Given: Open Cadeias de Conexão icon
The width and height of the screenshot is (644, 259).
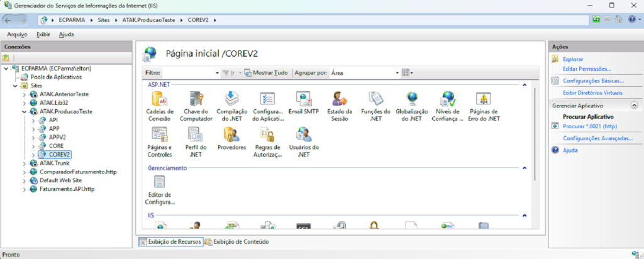Looking at the screenshot, I should point(159,99).
